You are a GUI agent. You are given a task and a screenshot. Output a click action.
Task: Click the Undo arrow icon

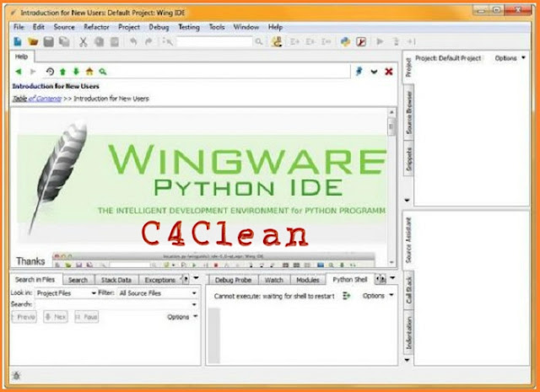tap(133, 41)
